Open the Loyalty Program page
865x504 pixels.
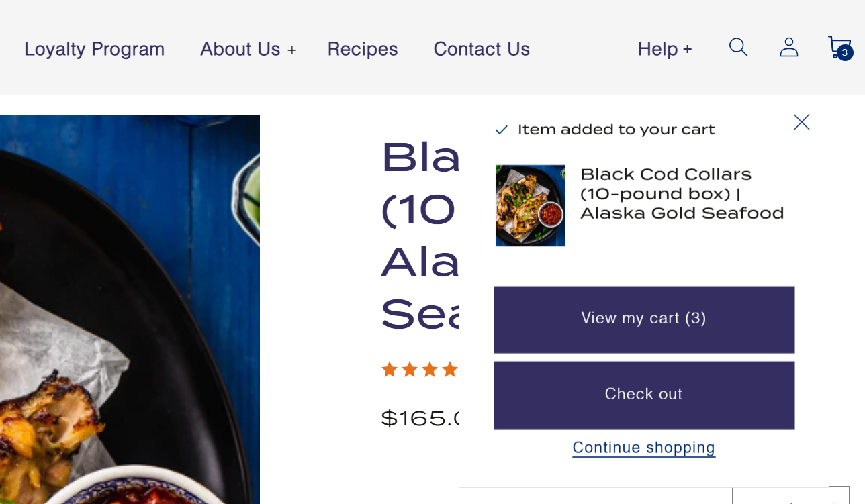(94, 49)
